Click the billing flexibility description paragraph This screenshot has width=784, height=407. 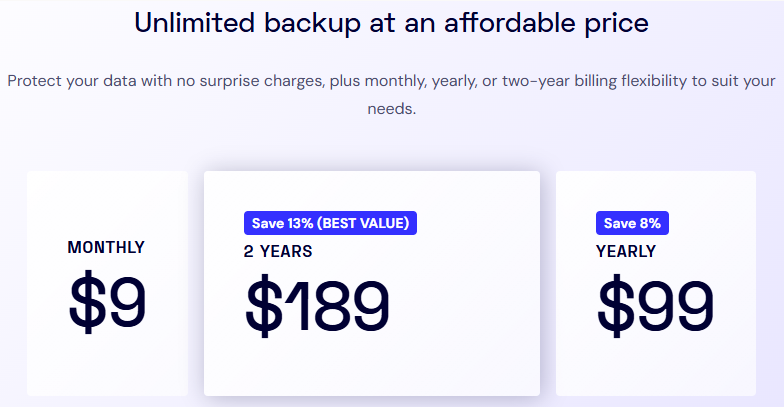392,94
